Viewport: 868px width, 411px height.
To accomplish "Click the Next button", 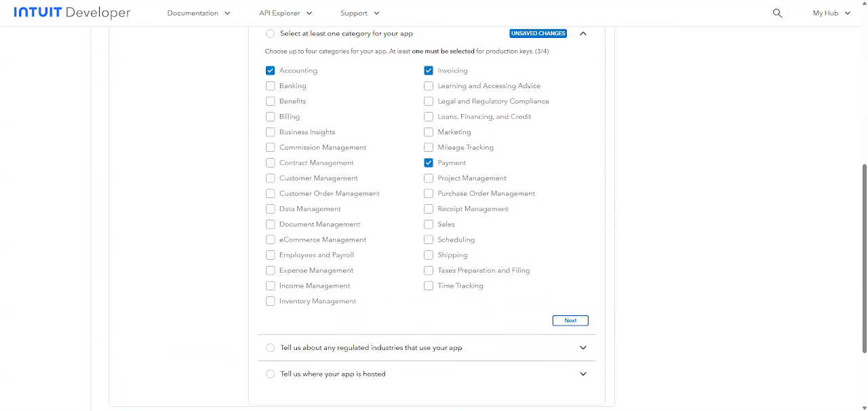I will coord(570,321).
